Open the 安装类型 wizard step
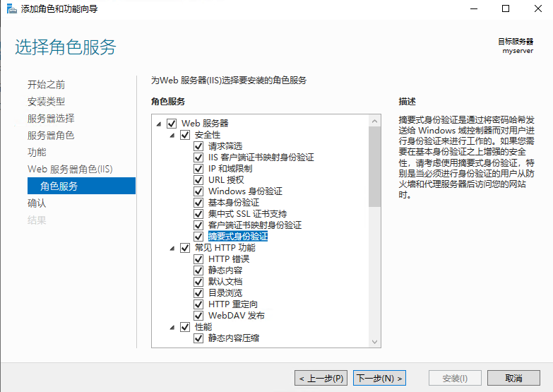This screenshot has height=392, width=553. (x=46, y=101)
